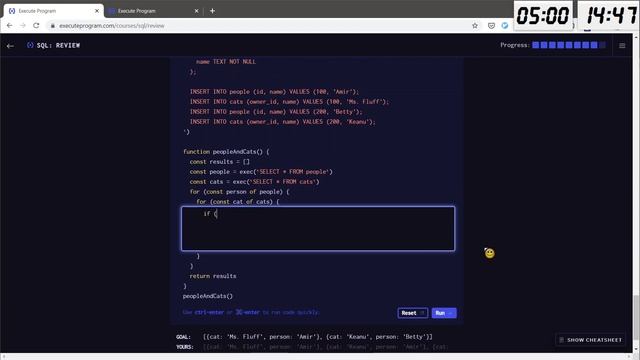
Task: Click the Execute Program logo icon
Action: point(30,45)
